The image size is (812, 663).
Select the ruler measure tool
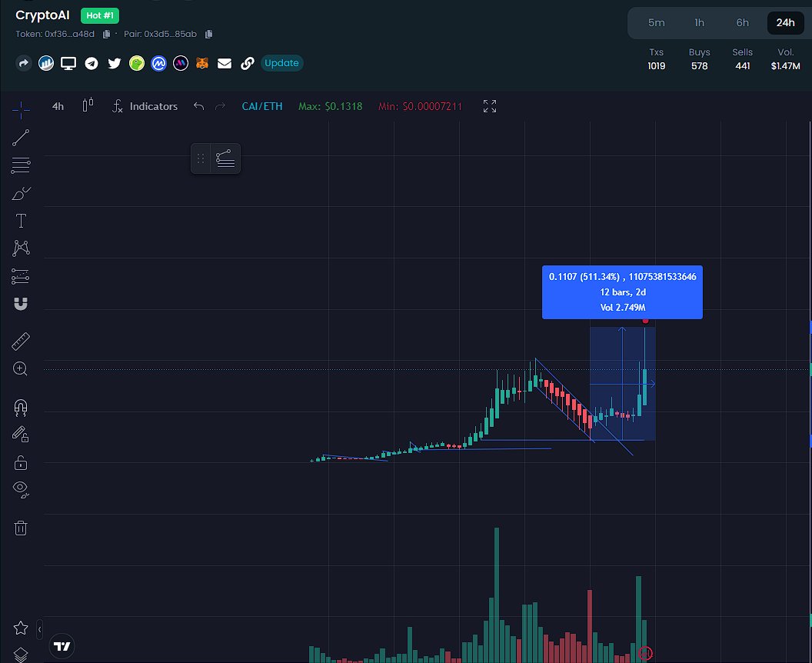21,341
